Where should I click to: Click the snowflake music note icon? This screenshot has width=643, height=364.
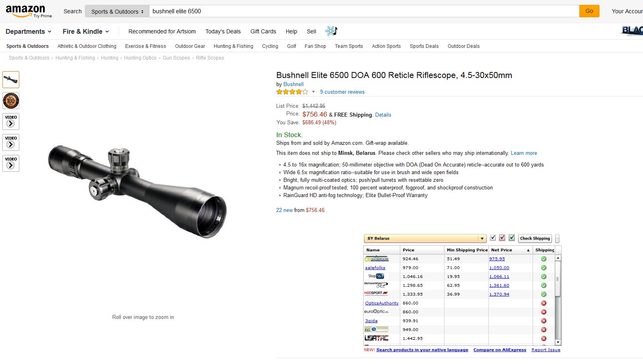click(x=331, y=31)
